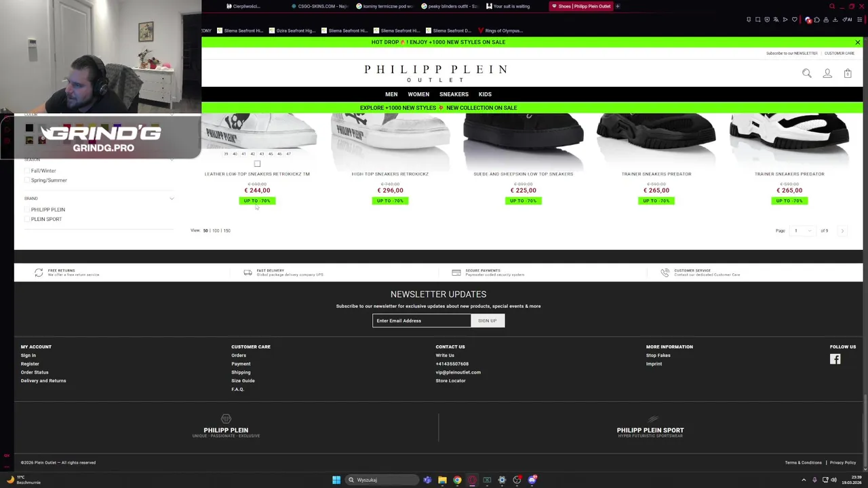
Task: Click the newsletter email address field
Action: [x=421, y=321]
